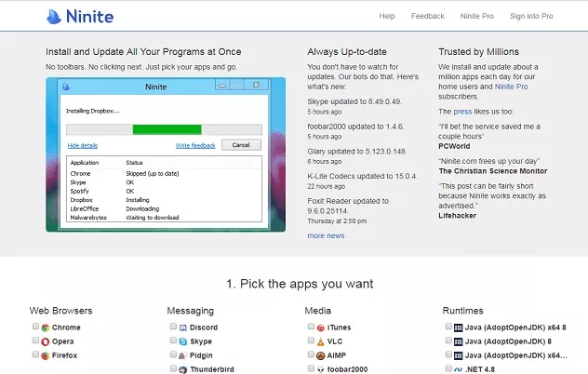Click the iTunes app icon
This screenshot has width=588, height=374.
(x=321, y=327)
